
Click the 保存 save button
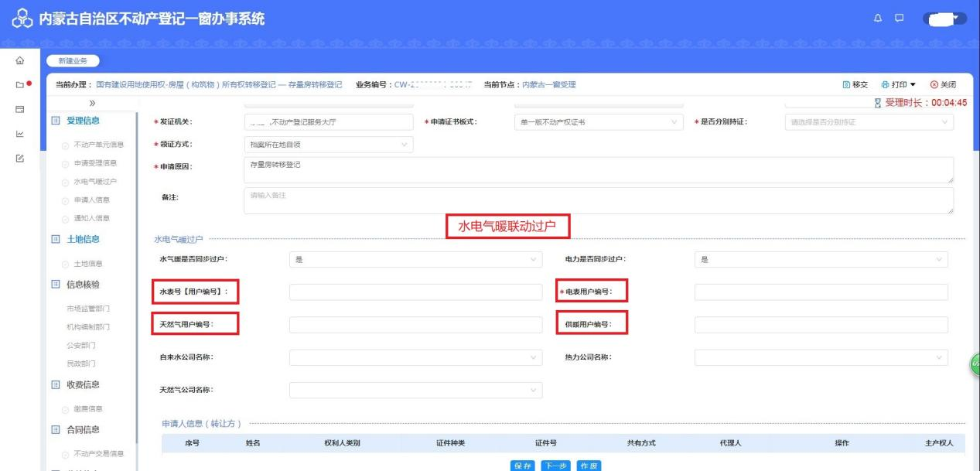[522, 466]
